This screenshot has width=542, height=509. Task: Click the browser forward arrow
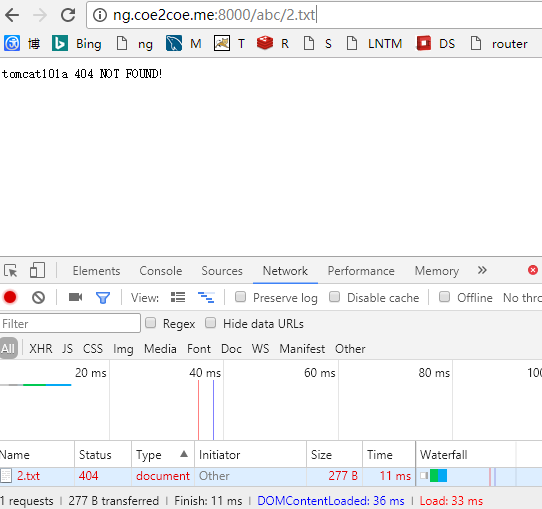click(40, 15)
